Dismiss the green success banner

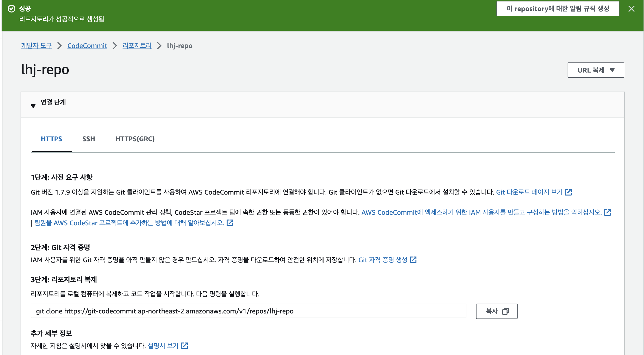[631, 9]
